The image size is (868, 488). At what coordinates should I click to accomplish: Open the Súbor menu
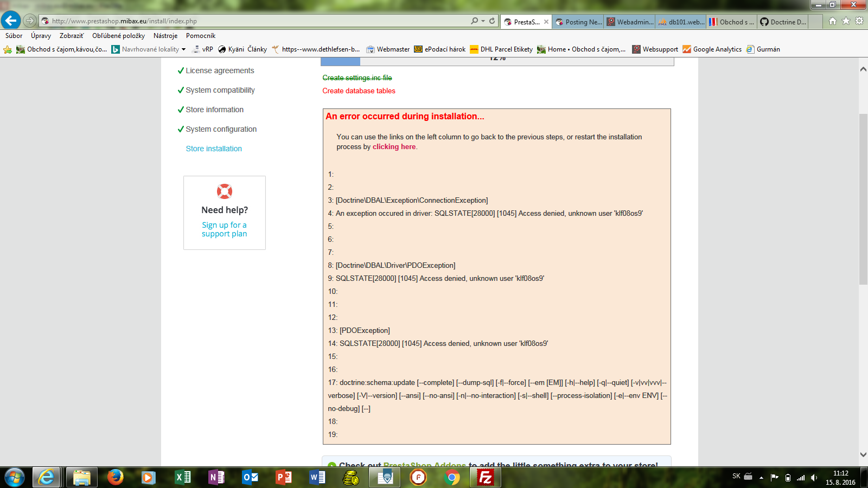[14, 36]
